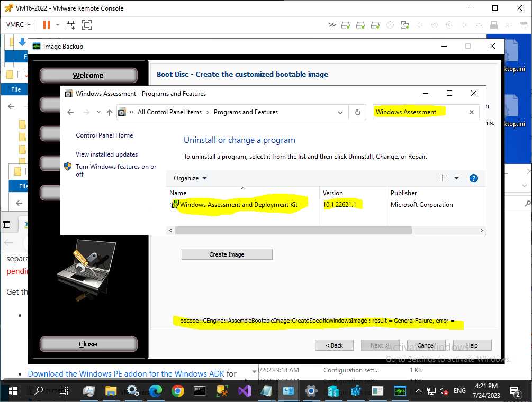This screenshot has width=532, height=402.
Task: Open the Settings gear on taskbar
Action: point(311,391)
